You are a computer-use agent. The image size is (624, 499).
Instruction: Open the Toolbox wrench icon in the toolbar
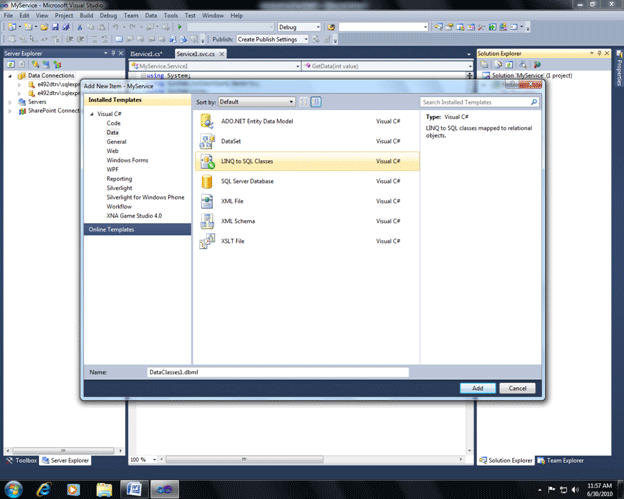coord(482,27)
